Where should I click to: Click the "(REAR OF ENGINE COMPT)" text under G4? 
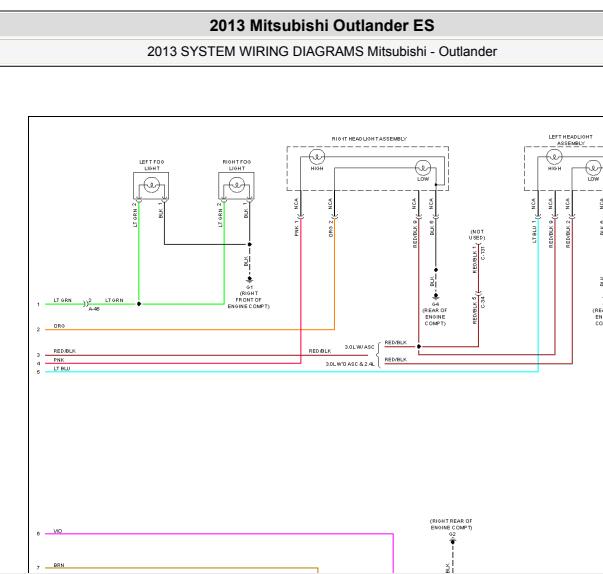click(x=435, y=317)
